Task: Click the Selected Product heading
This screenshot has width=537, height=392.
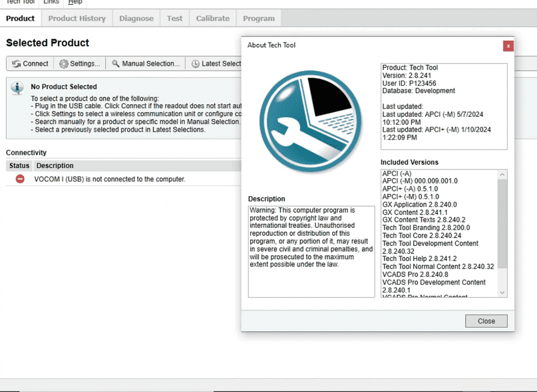Action: pos(48,43)
